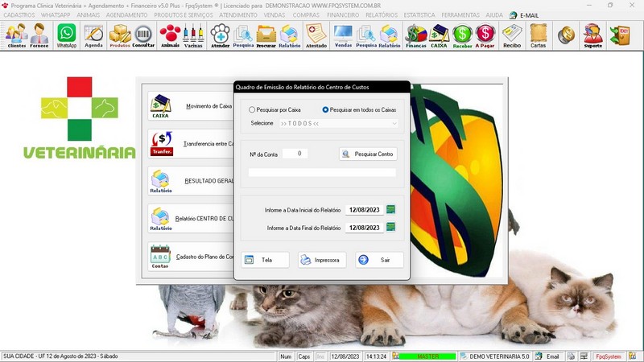This screenshot has width=644, height=362.
Task: Open the Recibo toolbar icon
Action: click(x=512, y=35)
